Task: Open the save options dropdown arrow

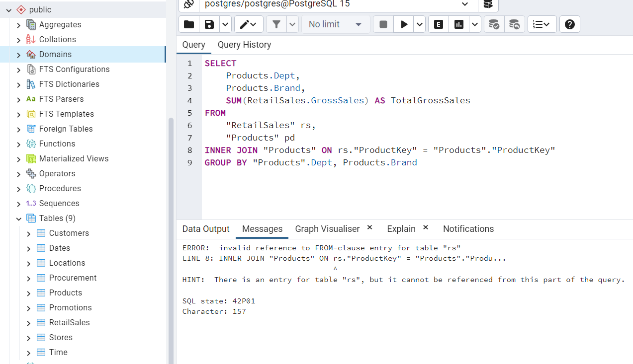Action: [x=225, y=24]
